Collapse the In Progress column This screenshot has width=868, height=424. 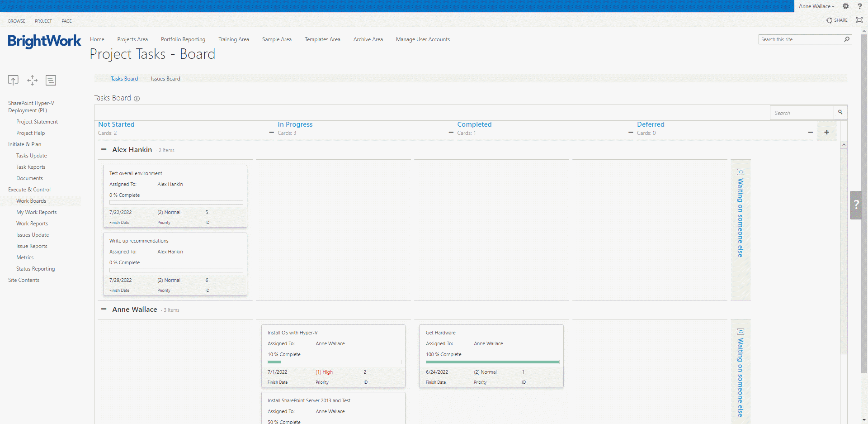[x=451, y=133]
